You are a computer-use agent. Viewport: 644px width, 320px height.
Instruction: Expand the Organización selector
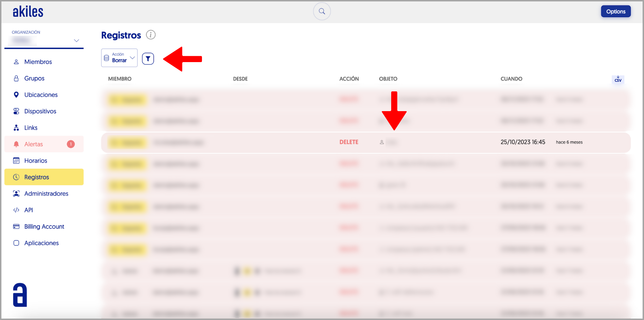point(76,41)
